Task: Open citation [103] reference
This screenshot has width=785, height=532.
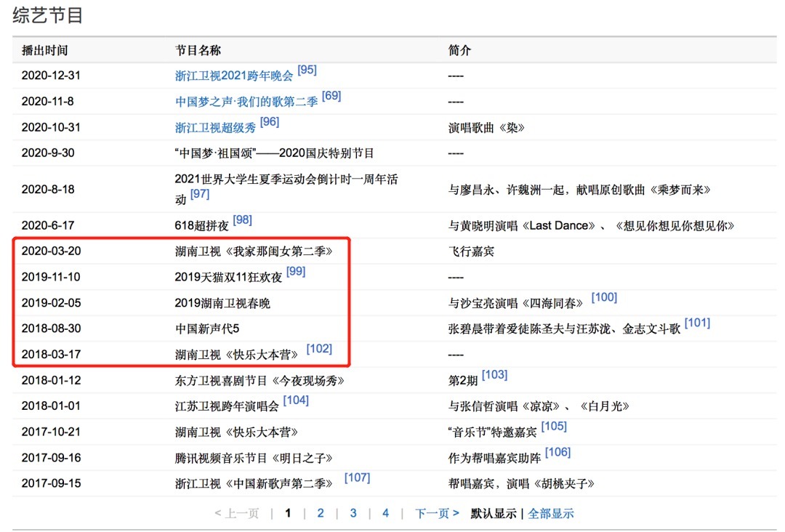Action: point(494,375)
